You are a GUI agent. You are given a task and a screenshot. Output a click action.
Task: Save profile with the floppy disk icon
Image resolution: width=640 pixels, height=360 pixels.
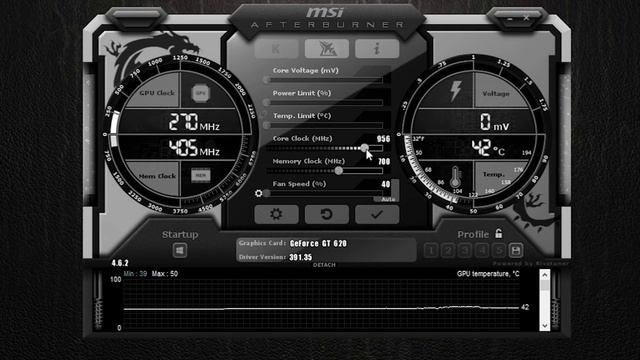tap(516, 250)
